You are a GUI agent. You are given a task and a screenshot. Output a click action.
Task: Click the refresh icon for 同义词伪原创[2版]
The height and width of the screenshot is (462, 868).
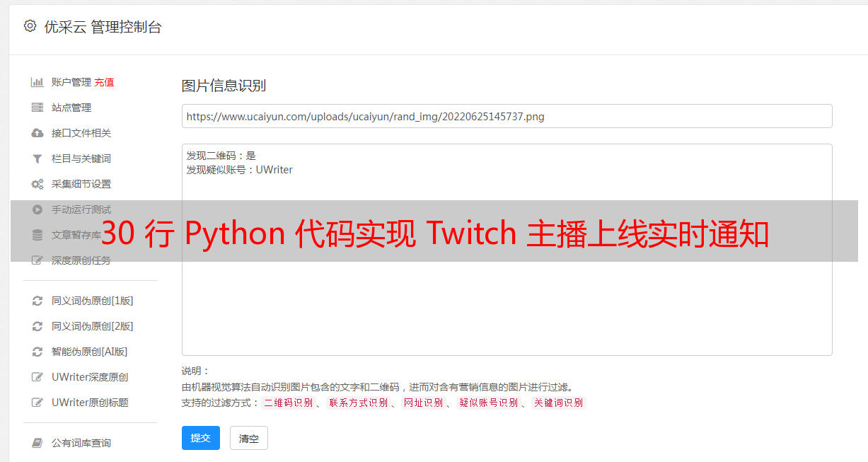(x=37, y=326)
